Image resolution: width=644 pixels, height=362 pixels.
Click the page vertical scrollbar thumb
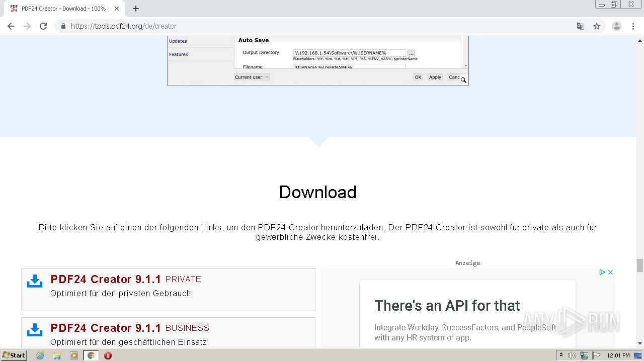tap(640, 265)
